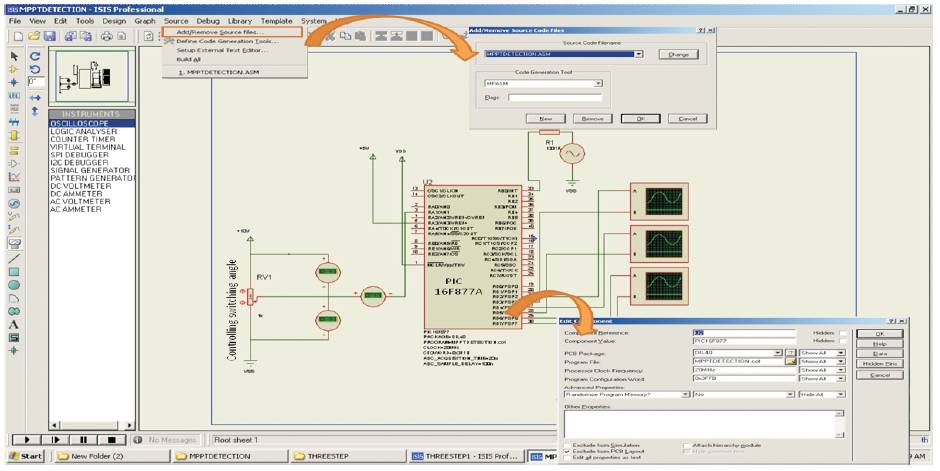
Task: Activate the Bus mode tool
Action: [14, 122]
